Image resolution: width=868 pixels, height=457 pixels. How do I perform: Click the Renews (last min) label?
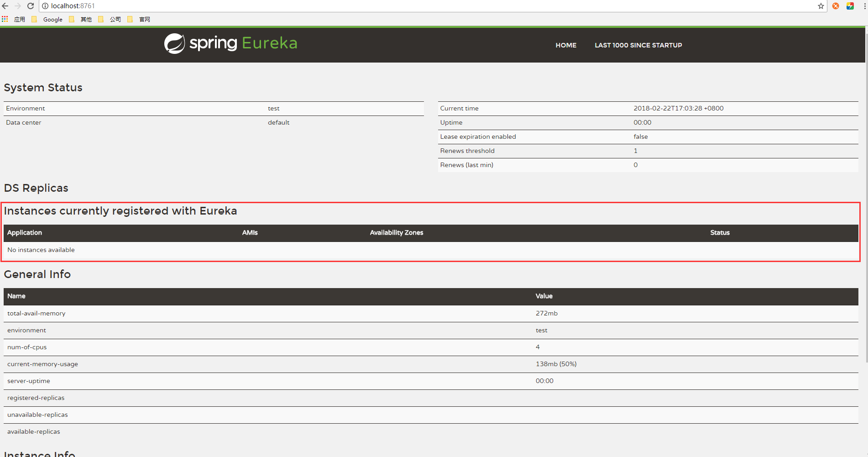click(467, 165)
